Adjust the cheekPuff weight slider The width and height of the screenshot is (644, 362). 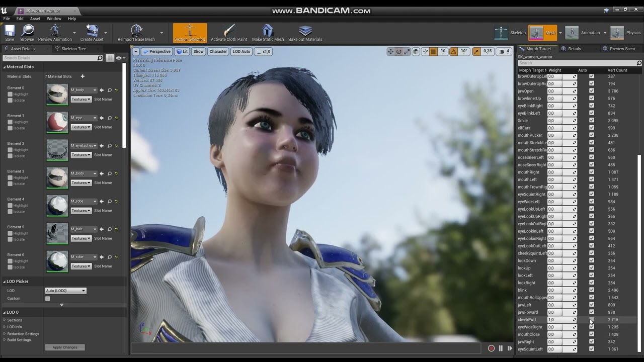[x=562, y=320]
